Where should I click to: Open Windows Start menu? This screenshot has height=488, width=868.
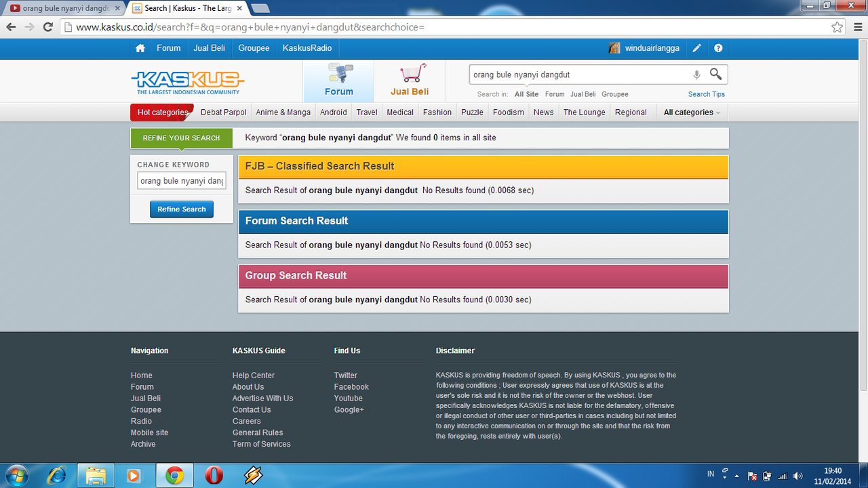pos(16,476)
